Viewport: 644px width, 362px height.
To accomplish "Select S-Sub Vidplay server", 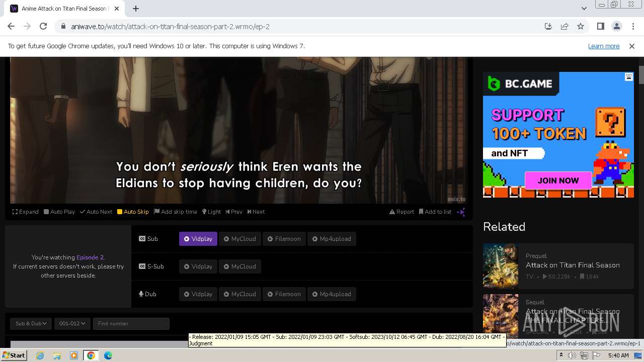I will point(198,266).
